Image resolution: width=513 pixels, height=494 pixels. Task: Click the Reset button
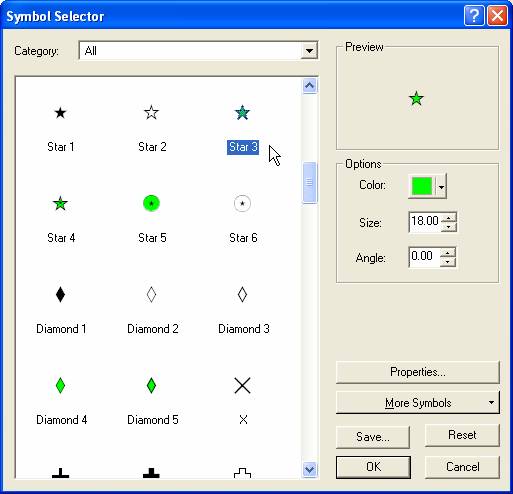pos(462,435)
